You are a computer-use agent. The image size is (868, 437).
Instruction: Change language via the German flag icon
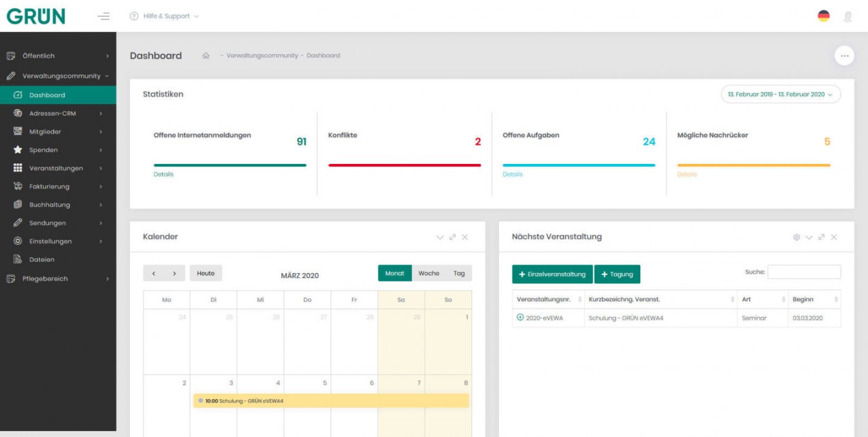[823, 16]
